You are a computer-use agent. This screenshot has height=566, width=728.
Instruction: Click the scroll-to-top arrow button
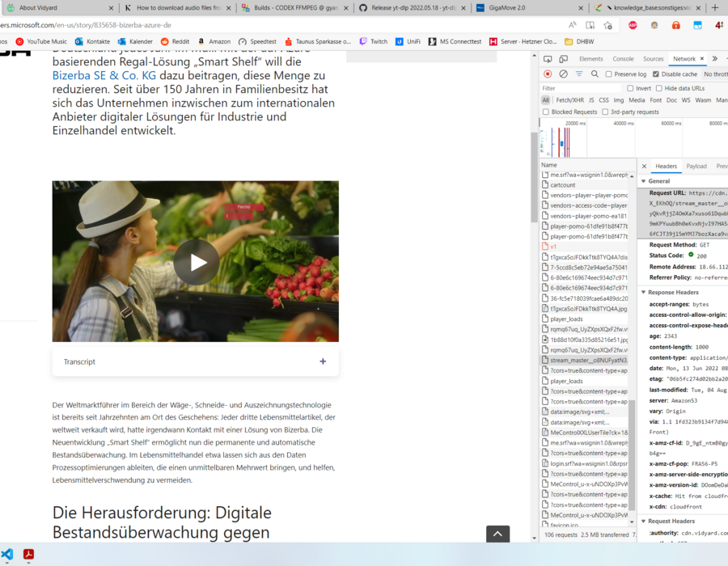(497, 534)
